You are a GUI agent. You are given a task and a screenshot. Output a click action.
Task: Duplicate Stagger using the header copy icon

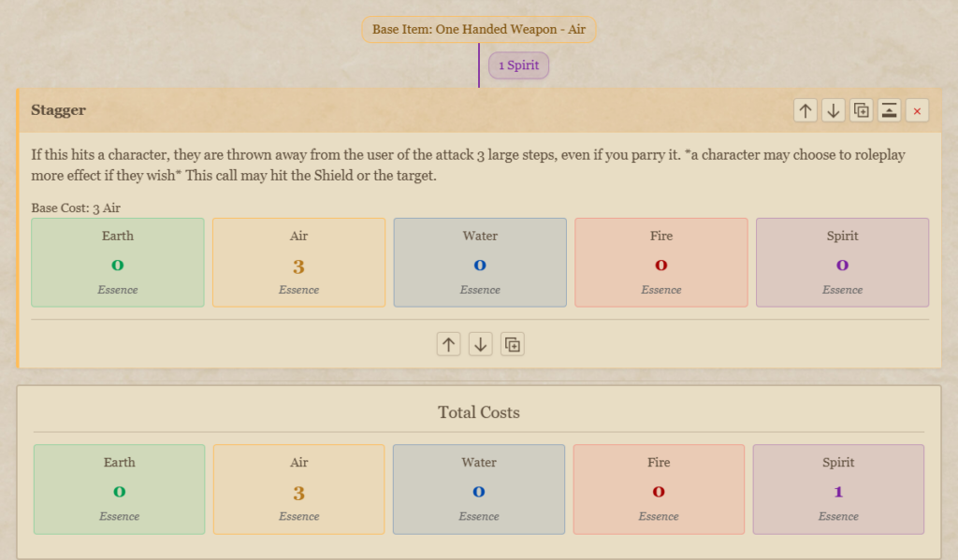coord(861,110)
